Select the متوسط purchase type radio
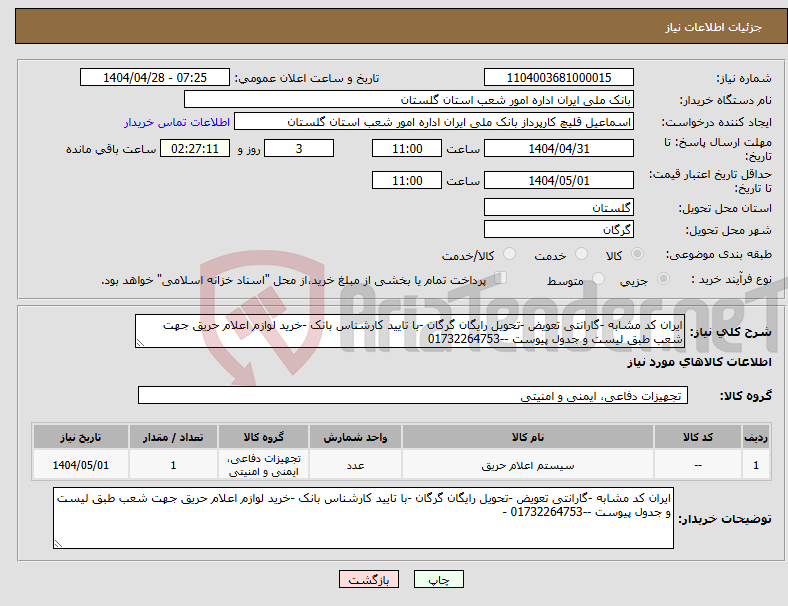Image resolution: width=788 pixels, height=606 pixels. (x=598, y=279)
